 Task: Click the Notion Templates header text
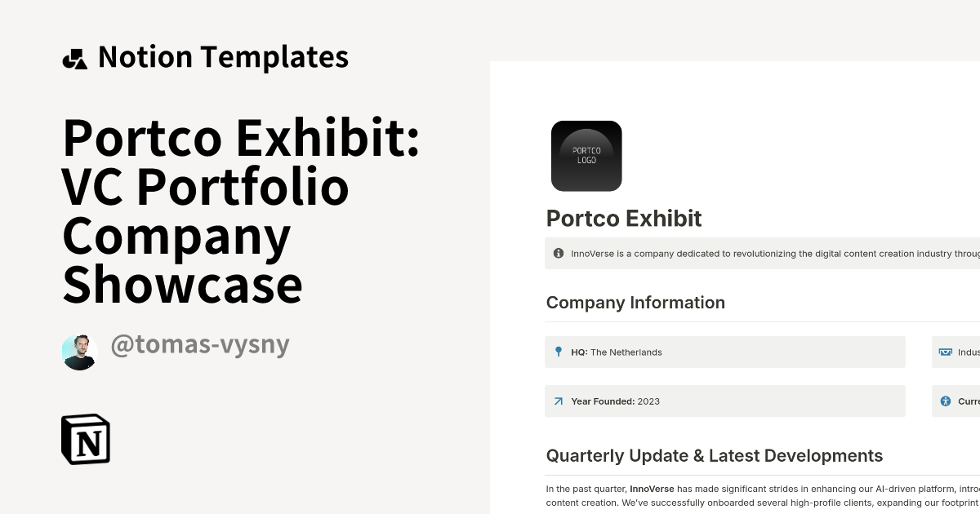(223, 57)
